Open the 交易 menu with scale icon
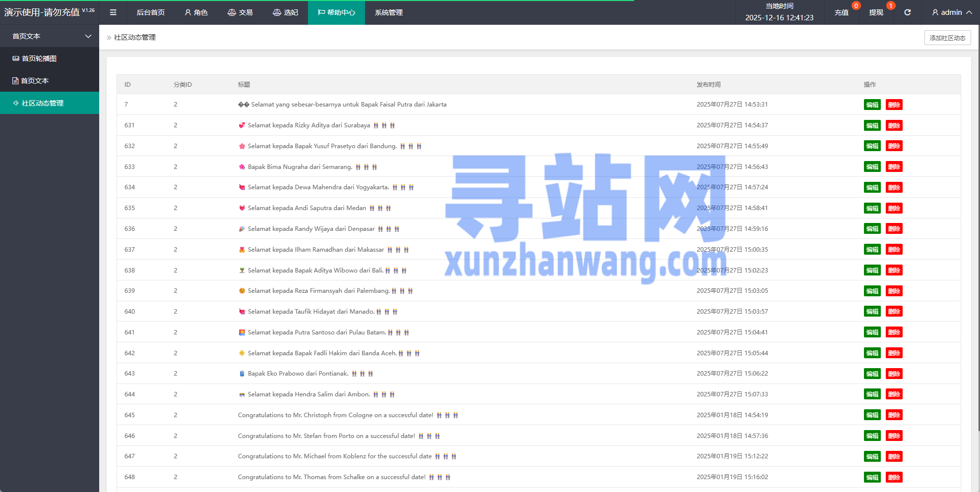Image resolution: width=980 pixels, height=492 pixels. 240,12
